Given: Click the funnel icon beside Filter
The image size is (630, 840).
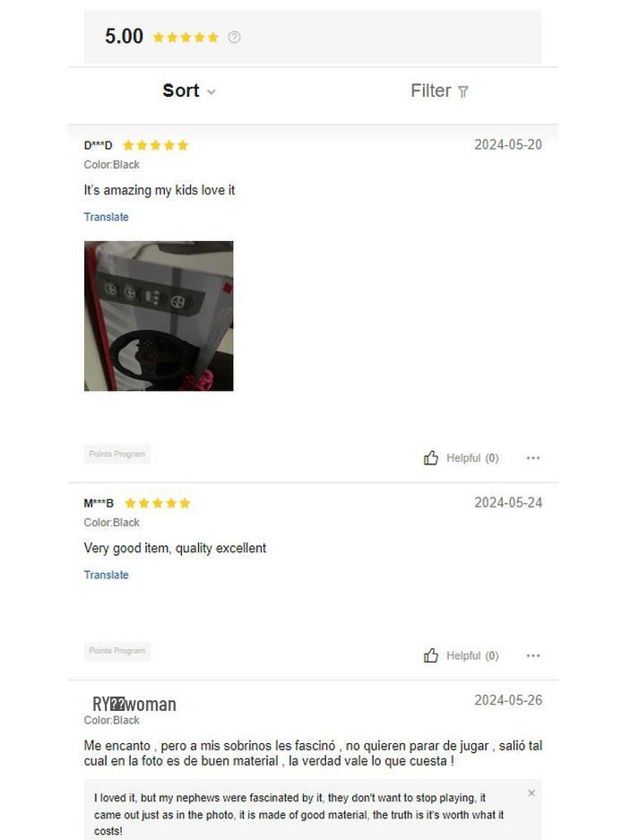Looking at the screenshot, I should pos(463,91).
